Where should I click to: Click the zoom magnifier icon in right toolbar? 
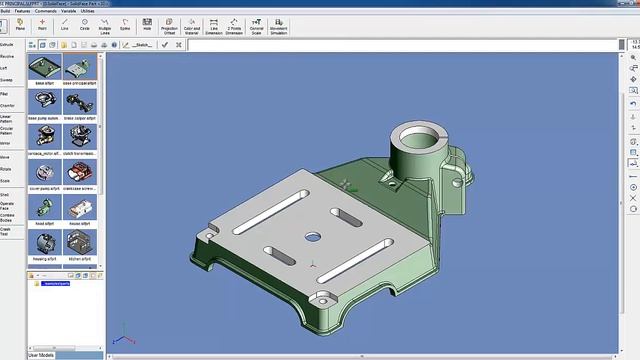tap(633, 58)
